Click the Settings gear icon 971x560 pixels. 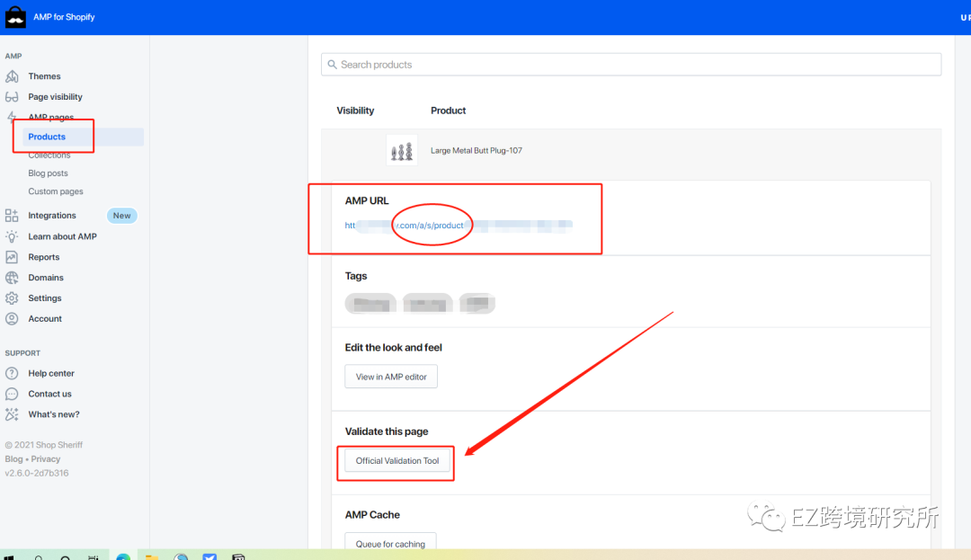pyautogui.click(x=12, y=298)
